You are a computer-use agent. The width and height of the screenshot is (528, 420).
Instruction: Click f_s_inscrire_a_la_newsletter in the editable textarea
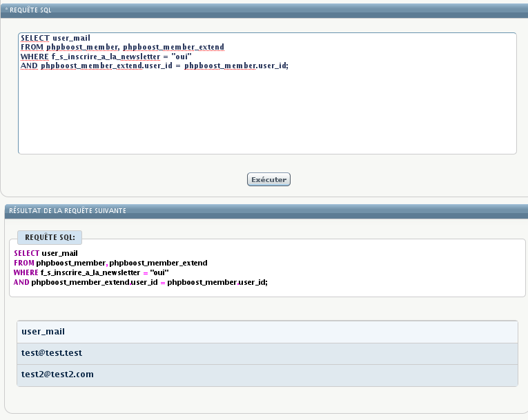[106, 57]
